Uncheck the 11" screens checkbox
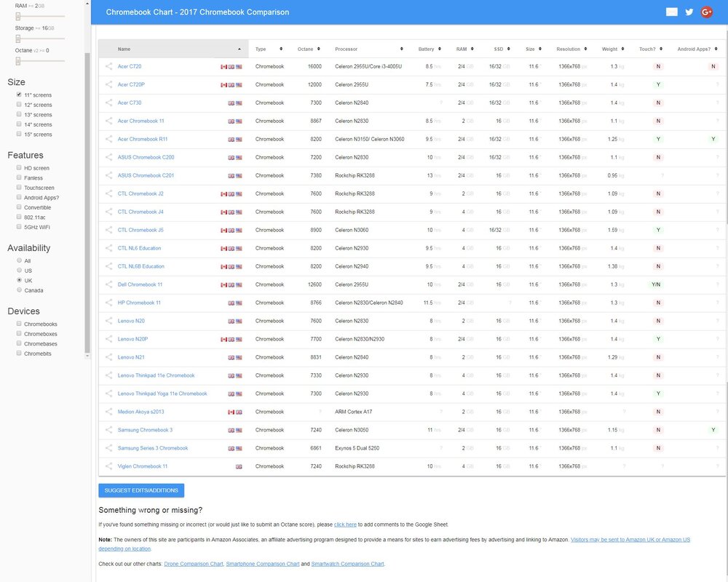 (x=19, y=95)
